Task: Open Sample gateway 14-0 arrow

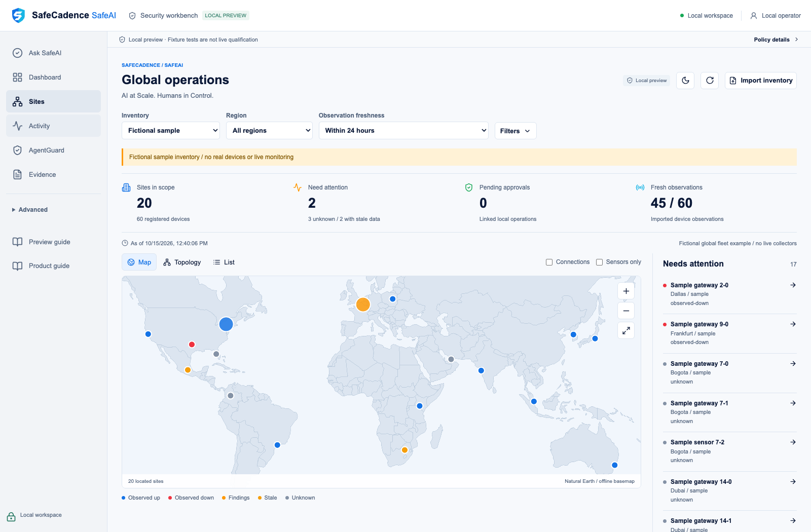Action: [793, 482]
